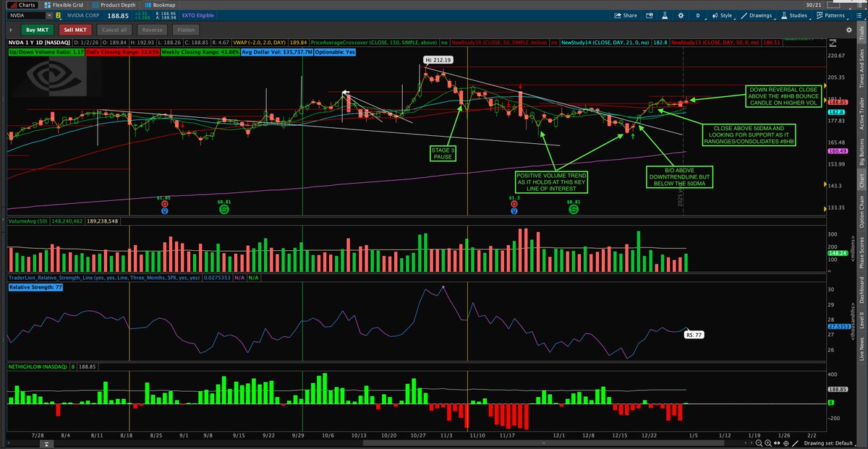Open the Option Chain side tab
Viewport: 868px width, 449px height.
coord(861,212)
